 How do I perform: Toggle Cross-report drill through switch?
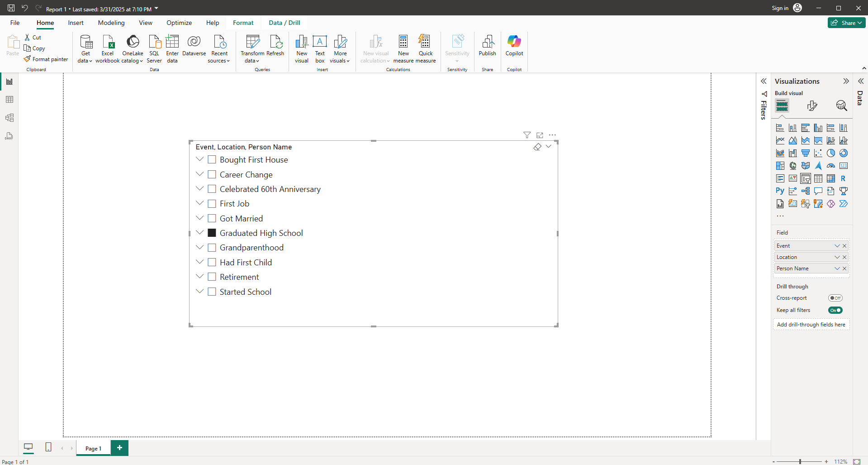[x=835, y=298]
